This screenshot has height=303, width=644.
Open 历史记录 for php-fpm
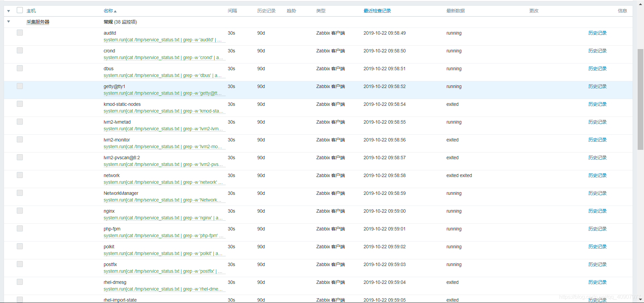tap(597, 229)
